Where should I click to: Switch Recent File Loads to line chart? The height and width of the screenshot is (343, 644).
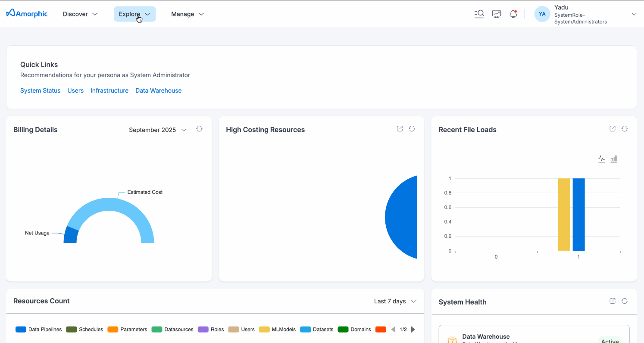(602, 159)
